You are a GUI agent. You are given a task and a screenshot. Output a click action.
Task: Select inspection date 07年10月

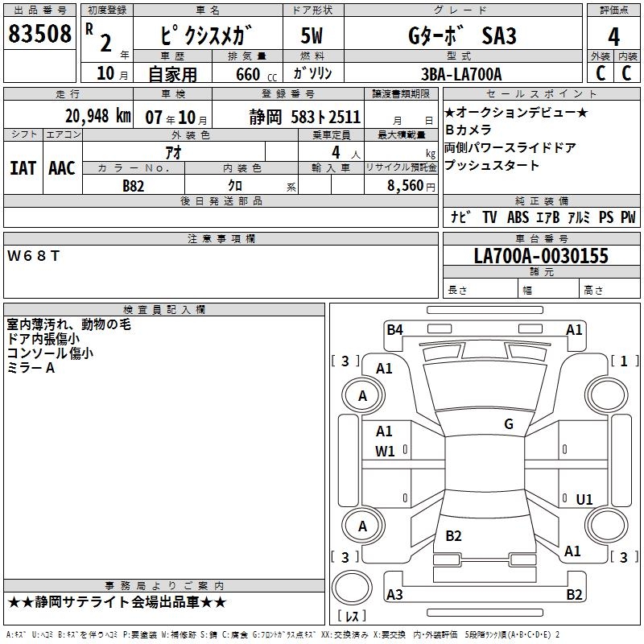click(x=176, y=117)
